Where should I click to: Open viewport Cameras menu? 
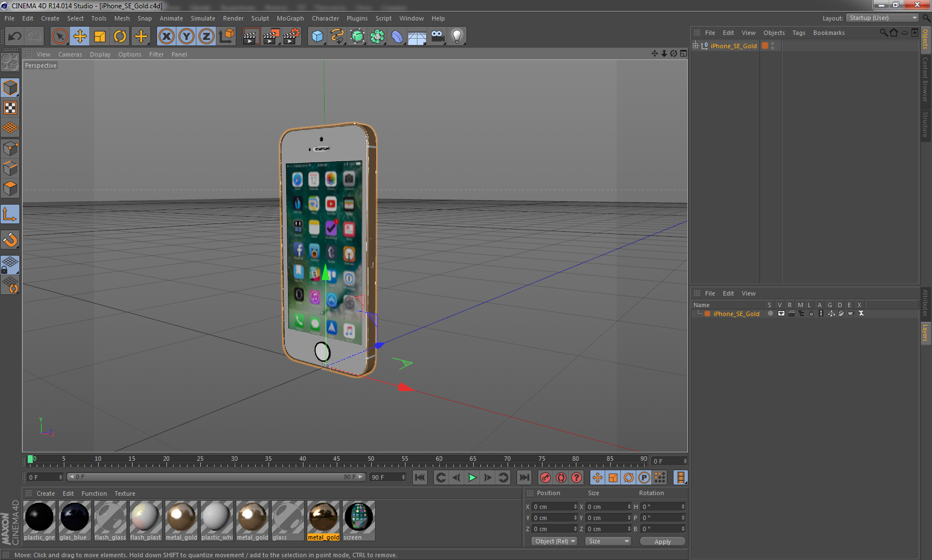click(x=70, y=54)
